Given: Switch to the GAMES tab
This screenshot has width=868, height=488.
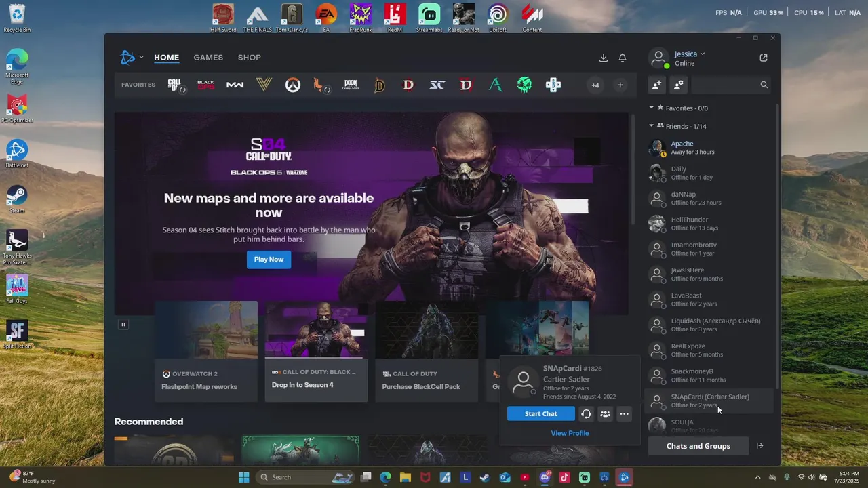Looking at the screenshot, I should [208, 58].
